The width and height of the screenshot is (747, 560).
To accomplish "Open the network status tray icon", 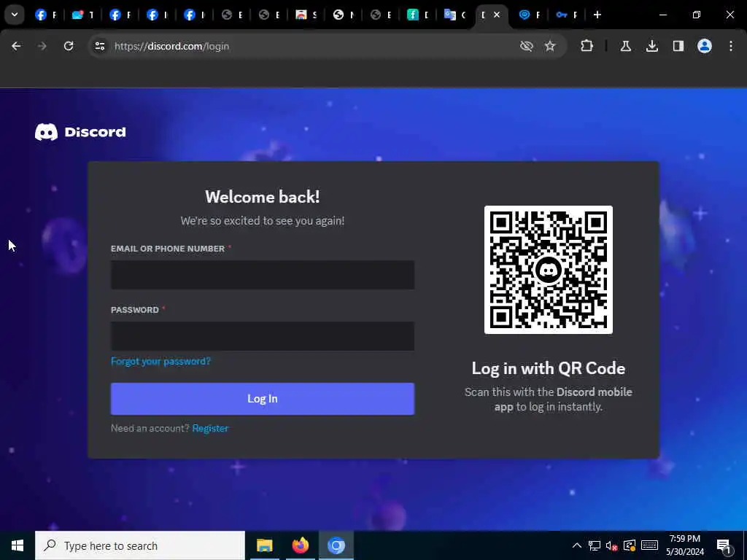I will coord(594,545).
